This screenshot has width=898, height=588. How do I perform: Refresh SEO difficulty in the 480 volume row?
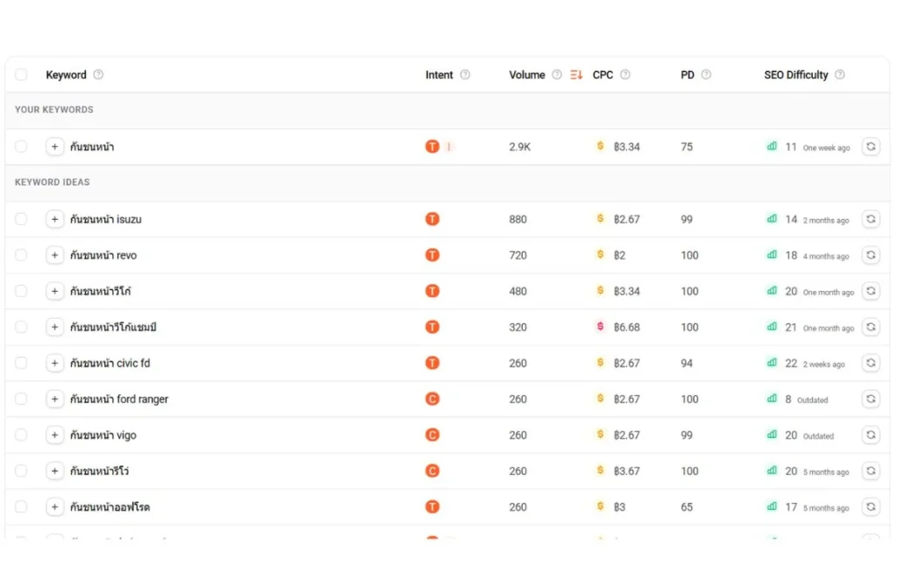tap(871, 292)
